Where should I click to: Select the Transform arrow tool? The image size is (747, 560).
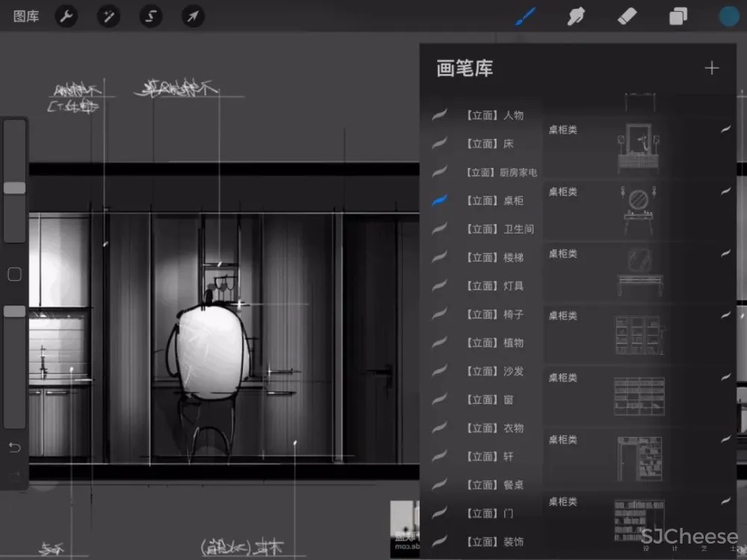click(x=193, y=16)
